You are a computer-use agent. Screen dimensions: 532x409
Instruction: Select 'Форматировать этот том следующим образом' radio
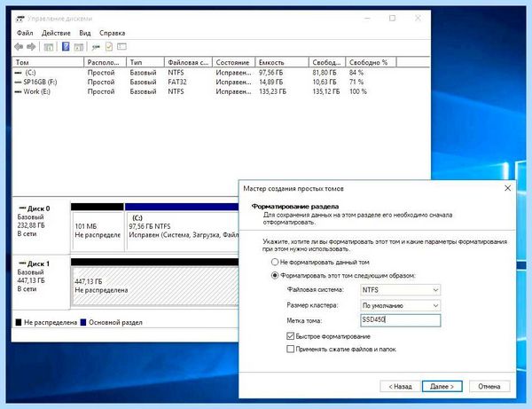coord(275,275)
